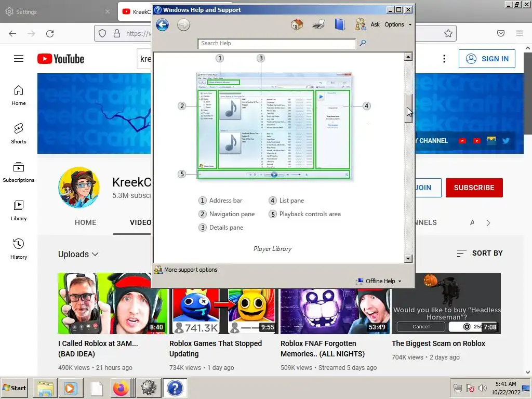The image size is (532, 399).
Task: Click the Forward arrow in Windows Help
Action: coord(183,25)
